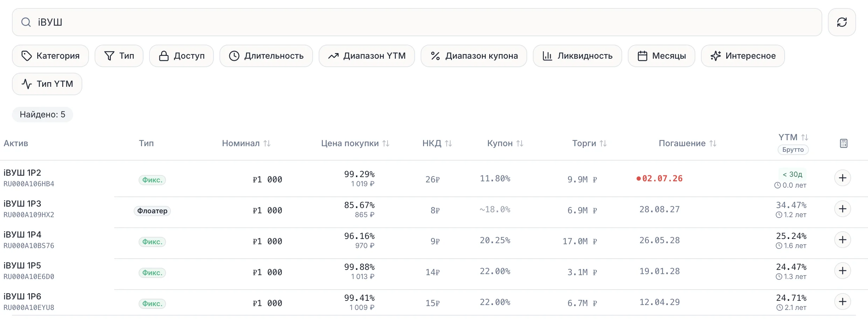This screenshot has height=324, width=868.
Task: Open bond iВУШ 1P2
Action: (23, 173)
